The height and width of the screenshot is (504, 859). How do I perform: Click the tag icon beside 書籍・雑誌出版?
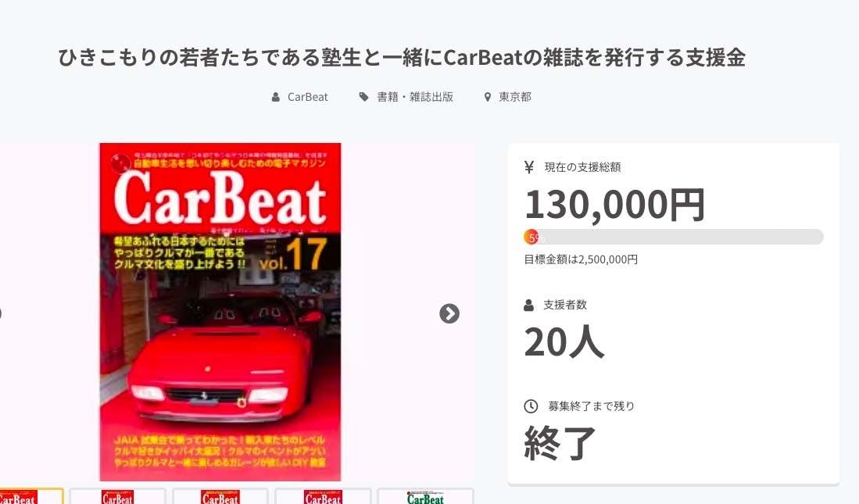coord(363,97)
